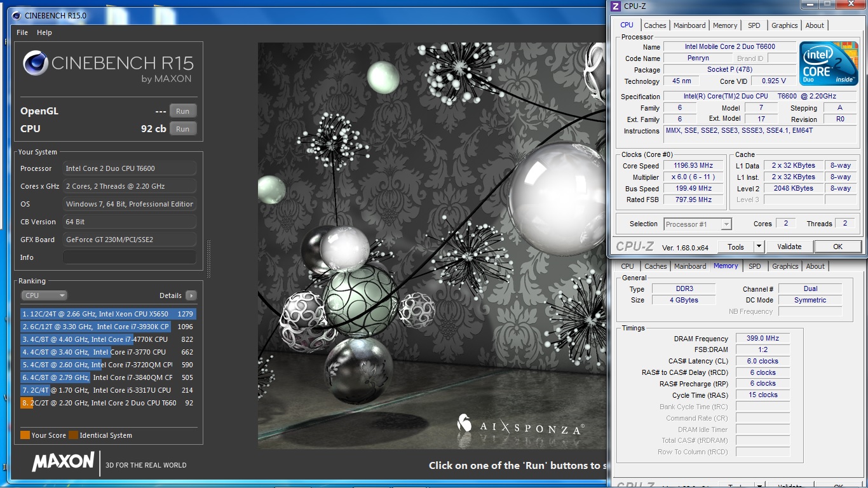Switch to SPD tab in lower CPU-Z window

(755, 266)
